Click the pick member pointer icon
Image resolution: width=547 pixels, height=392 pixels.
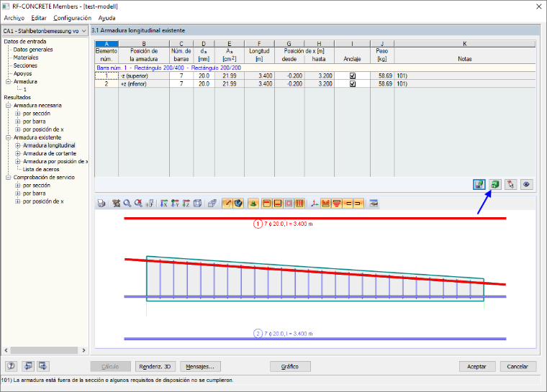[x=511, y=184]
